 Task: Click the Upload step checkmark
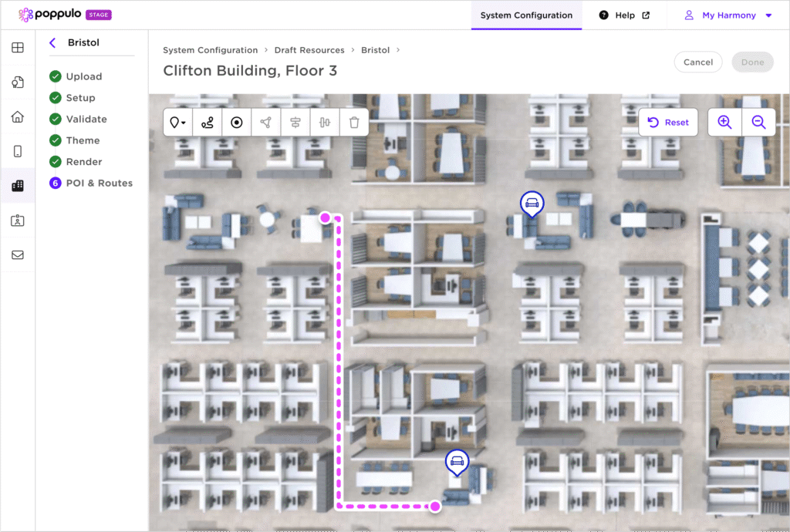(x=56, y=76)
